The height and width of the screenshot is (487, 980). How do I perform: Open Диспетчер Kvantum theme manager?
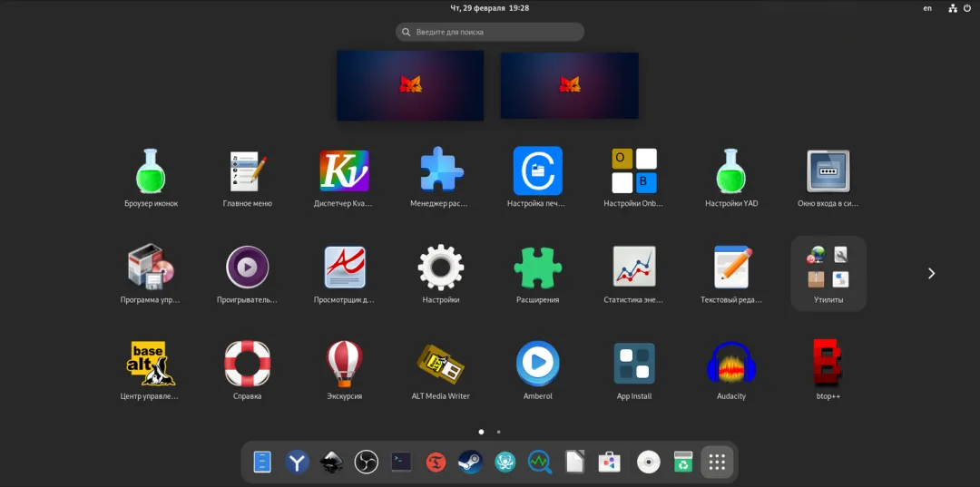pyautogui.click(x=344, y=178)
